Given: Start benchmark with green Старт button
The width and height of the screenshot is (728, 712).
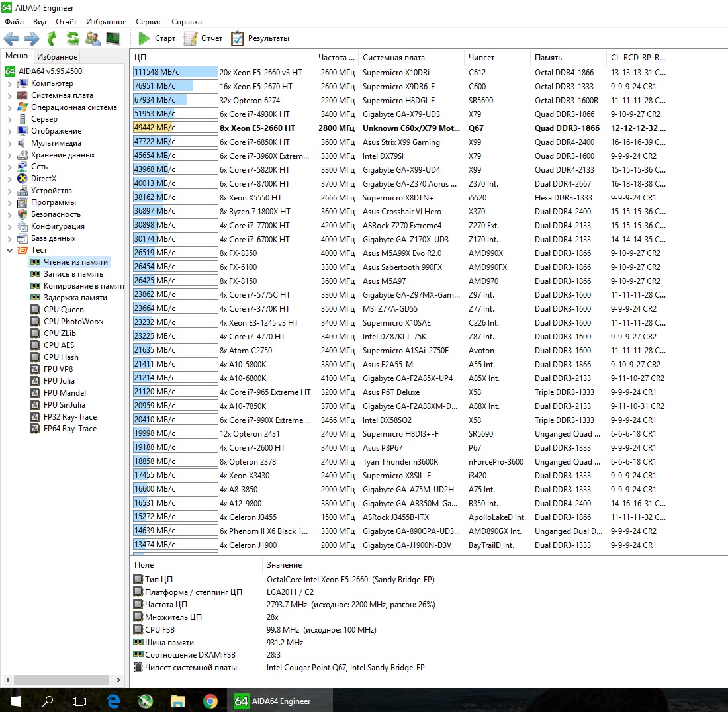Looking at the screenshot, I should [157, 38].
